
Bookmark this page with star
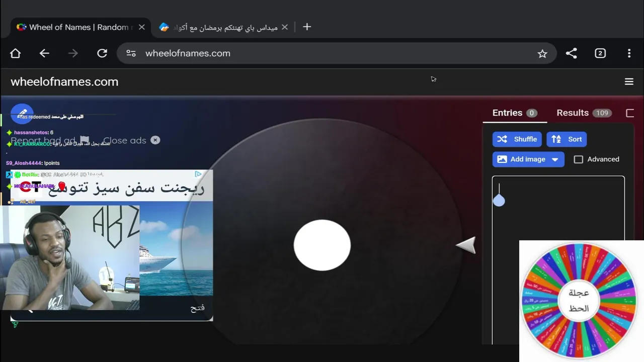coord(542,53)
